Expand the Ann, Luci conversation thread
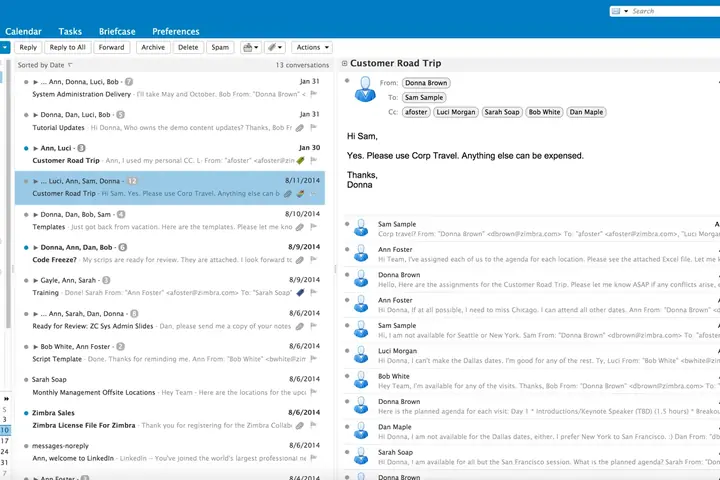 click(35, 148)
